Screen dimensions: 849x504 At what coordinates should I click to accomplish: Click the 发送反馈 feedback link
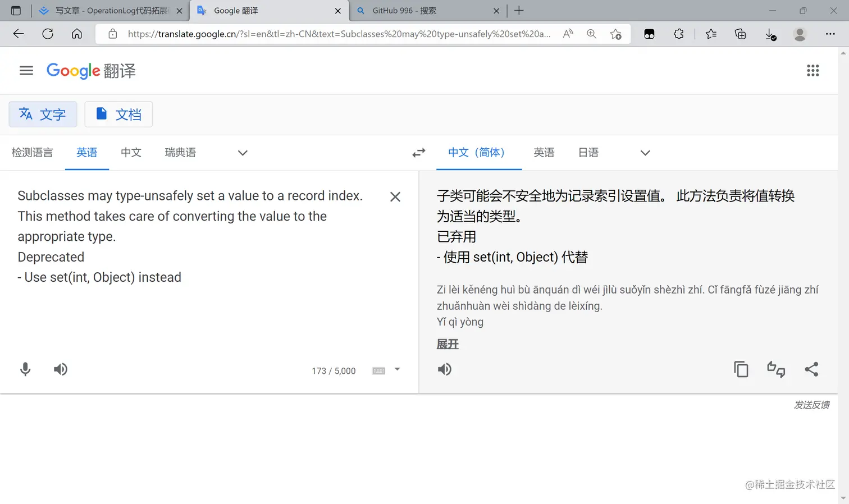point(811,405)
